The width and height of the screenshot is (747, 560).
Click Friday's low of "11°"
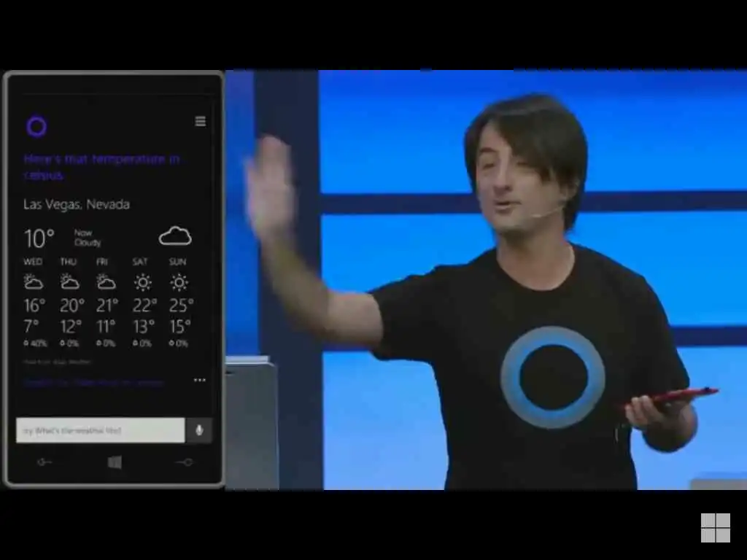click(x=106, y=327)
